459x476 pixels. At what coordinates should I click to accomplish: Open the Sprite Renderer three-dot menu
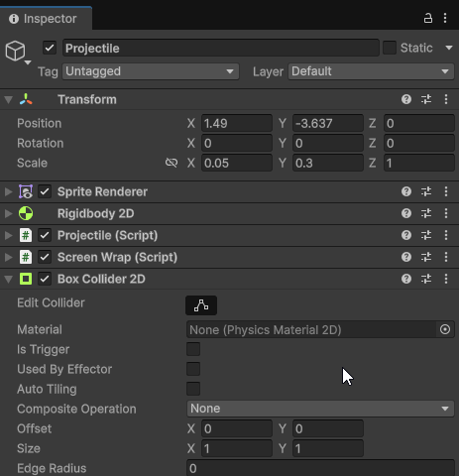coord(446,191)
